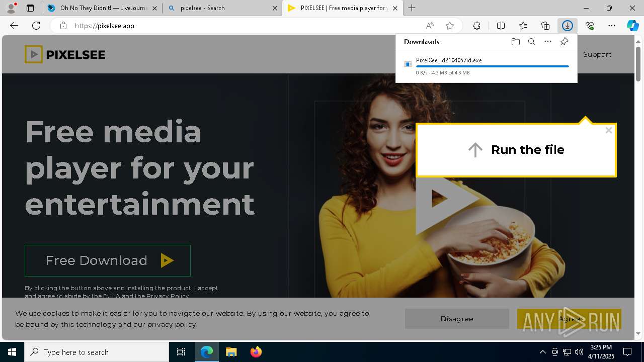
Task: Pin the Downloads panel
Action: tap(564, 42)
